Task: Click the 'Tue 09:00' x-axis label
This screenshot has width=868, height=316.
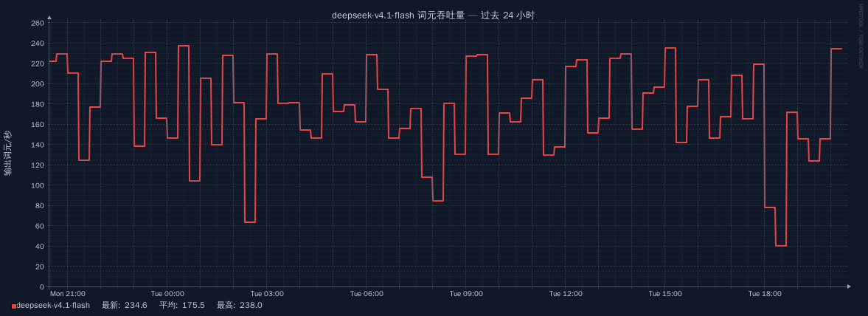Action: 466,293
